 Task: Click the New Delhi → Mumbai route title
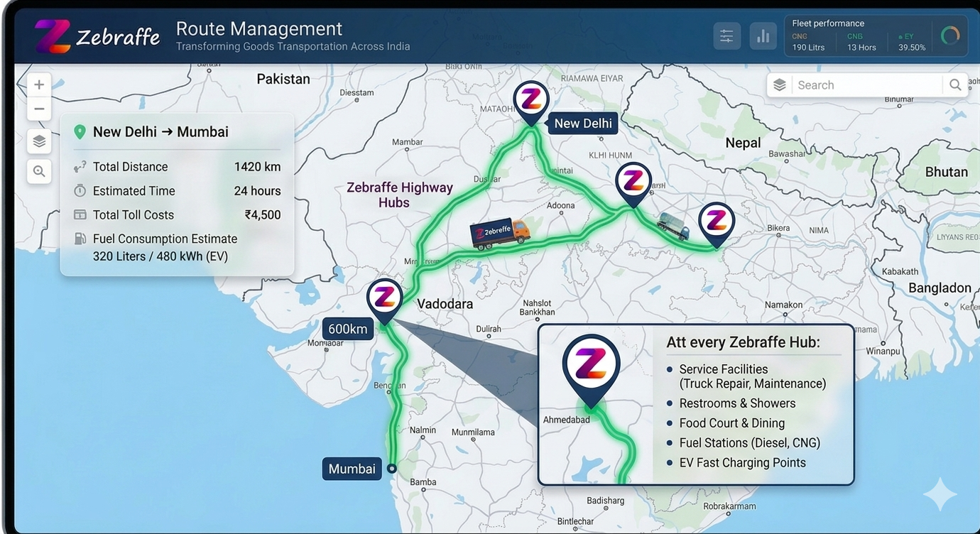coord(160,132)
